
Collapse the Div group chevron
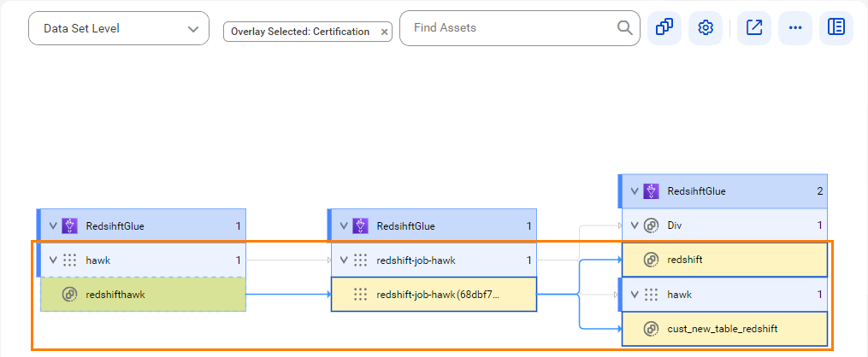(x=635, y=225)
